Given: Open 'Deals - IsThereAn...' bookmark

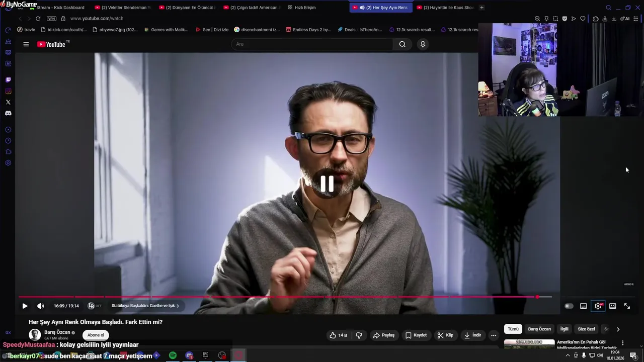Looking at the screenshot, I should pyautogui.click(x=360, y=30).
